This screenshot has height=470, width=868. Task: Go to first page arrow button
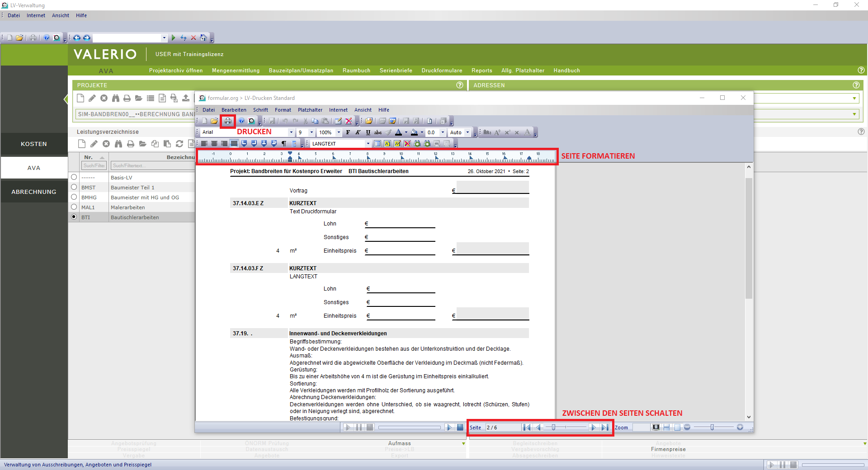tap(527, 428)
